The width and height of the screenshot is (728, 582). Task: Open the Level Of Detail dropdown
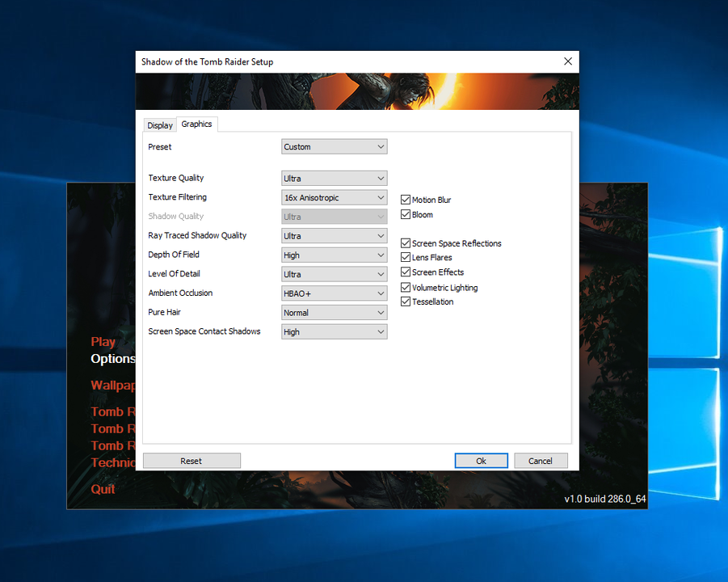(x=335, y=274)
